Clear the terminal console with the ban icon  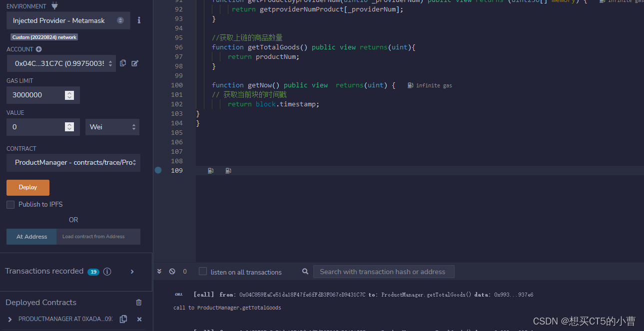tap(171, 271)
